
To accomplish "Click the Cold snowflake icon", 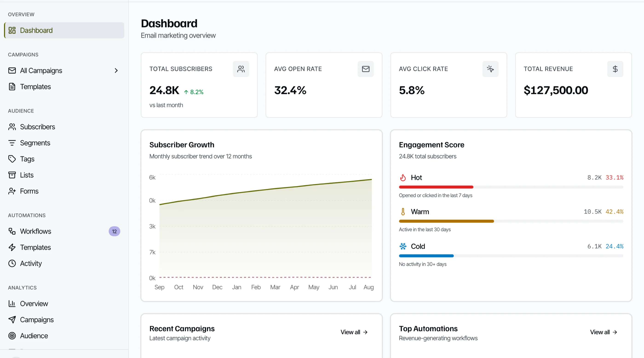I will pos(403,246).
